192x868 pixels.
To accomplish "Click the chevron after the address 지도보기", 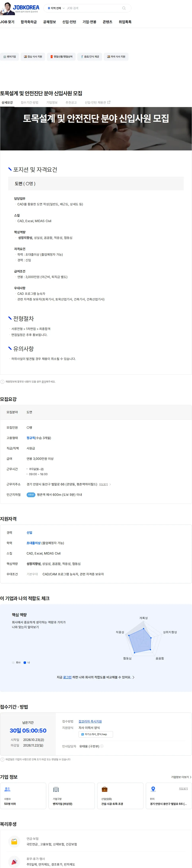I will (x=110, y=484).
